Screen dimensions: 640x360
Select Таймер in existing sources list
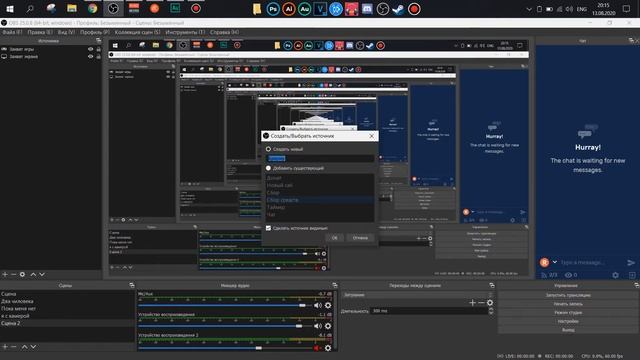(x=320, y=207)
